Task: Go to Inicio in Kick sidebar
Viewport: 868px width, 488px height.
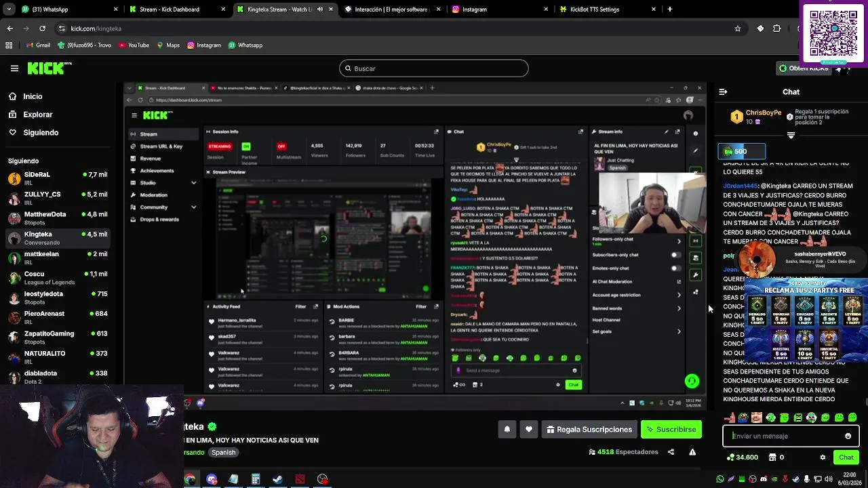Action: [x=33, y=96]
